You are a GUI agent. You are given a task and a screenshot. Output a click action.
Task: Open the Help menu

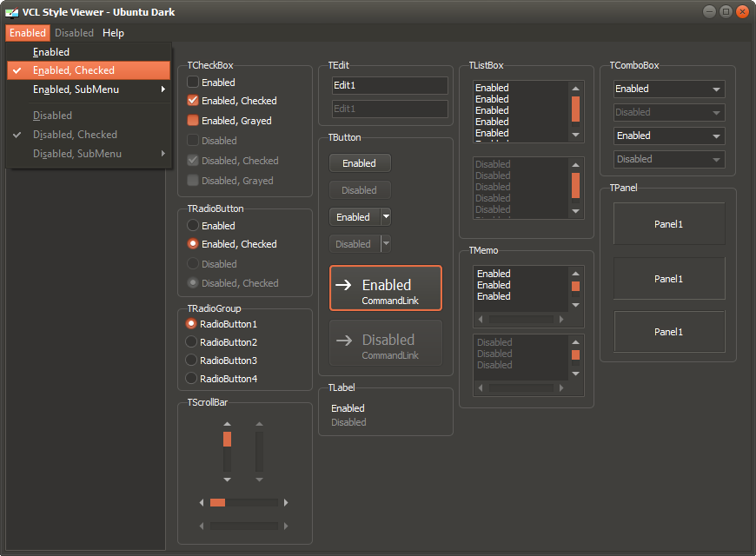point(113,33)
